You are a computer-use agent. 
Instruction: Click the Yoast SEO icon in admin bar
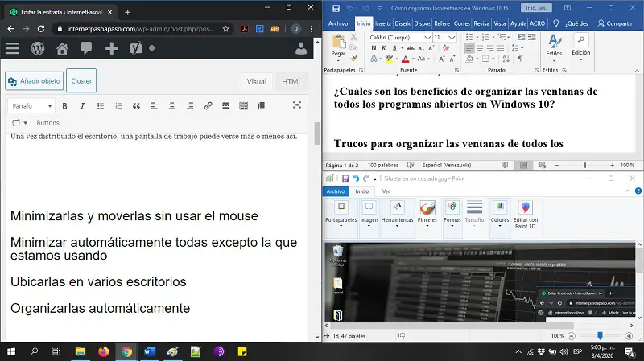(x=135, y=48)
